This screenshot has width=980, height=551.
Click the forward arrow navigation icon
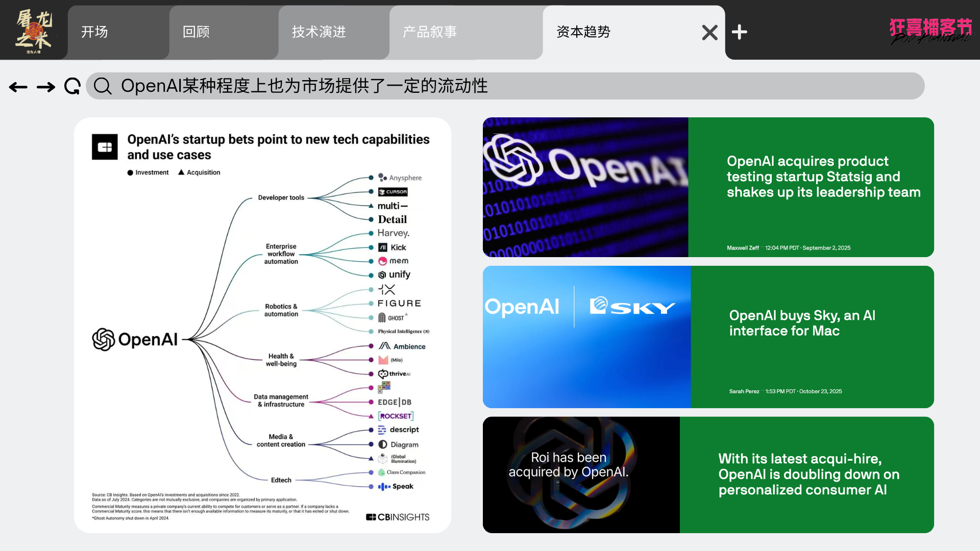pyautogui.click(x=46, y=87)
